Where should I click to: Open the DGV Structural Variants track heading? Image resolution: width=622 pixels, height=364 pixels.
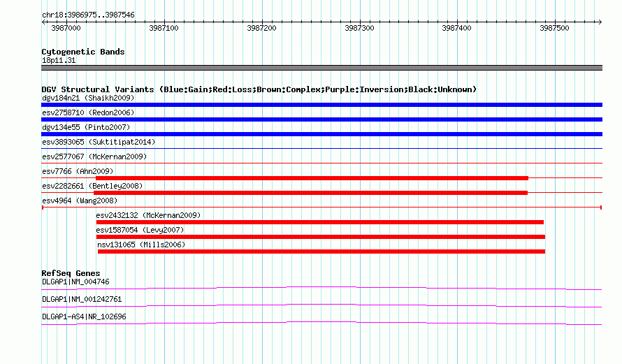click(259, 89)
